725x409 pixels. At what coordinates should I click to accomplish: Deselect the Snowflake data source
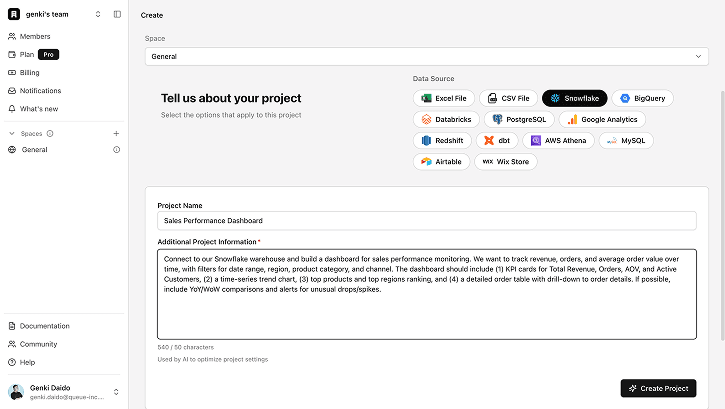575,98
